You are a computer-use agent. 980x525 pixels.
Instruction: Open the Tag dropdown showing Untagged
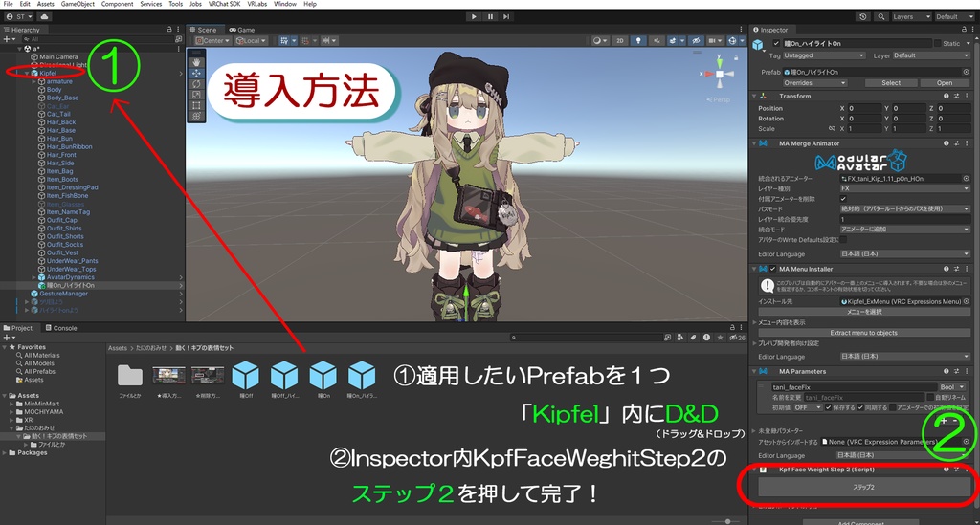coord(824,55)
